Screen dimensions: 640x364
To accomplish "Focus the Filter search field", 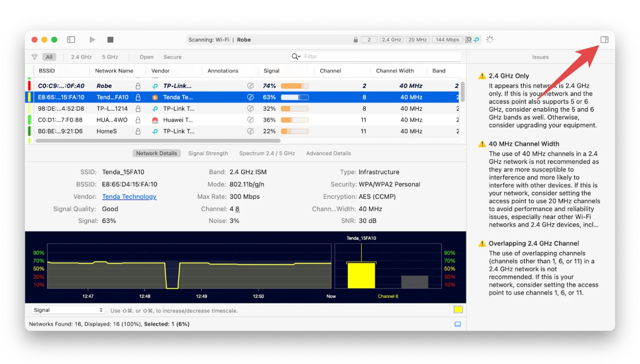I will pos(375,57).
